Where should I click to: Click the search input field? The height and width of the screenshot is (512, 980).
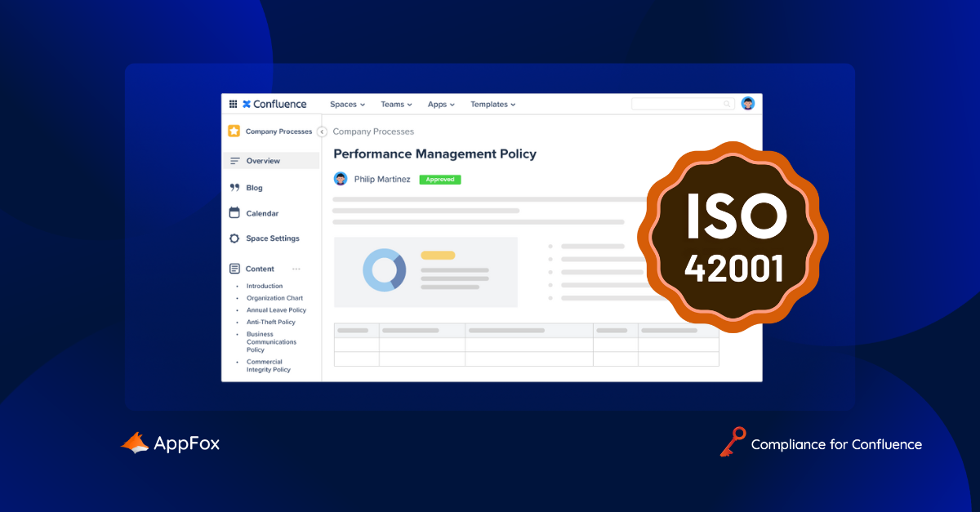click(x=678, y=105)
